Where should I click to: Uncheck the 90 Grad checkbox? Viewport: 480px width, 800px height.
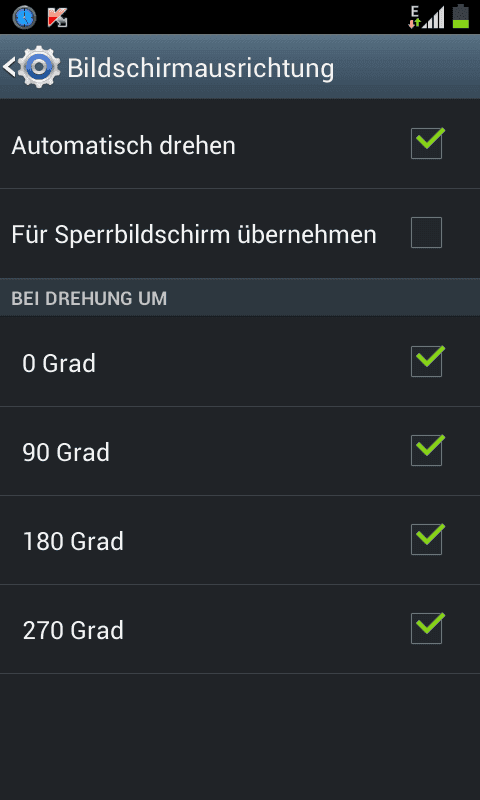[426, 450]
